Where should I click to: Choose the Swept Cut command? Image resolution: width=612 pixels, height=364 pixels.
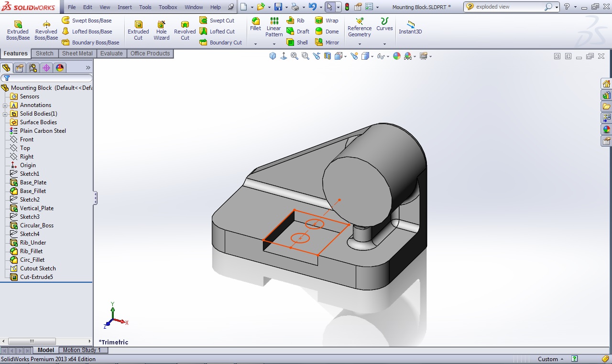[217, 21]
